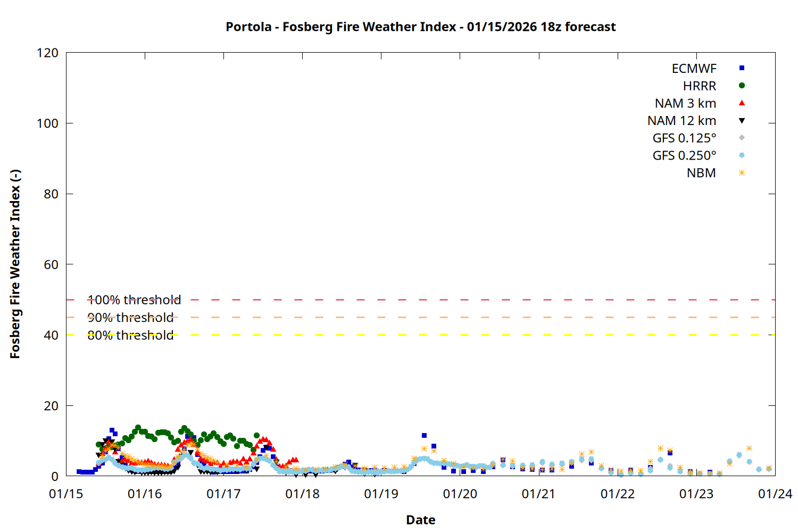Click the 90% threshold label
Screen dimensions: 798x532
point(130,318)
